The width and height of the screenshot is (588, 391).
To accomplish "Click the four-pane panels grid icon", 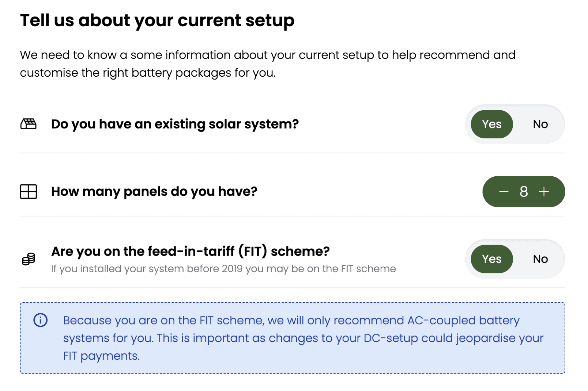I will [29, 192].
